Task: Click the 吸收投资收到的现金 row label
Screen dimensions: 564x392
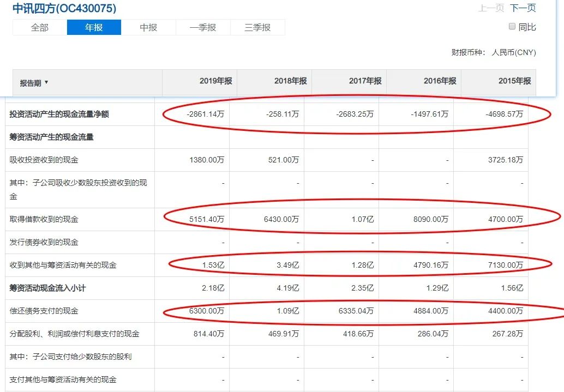Action: coord(44,160)
